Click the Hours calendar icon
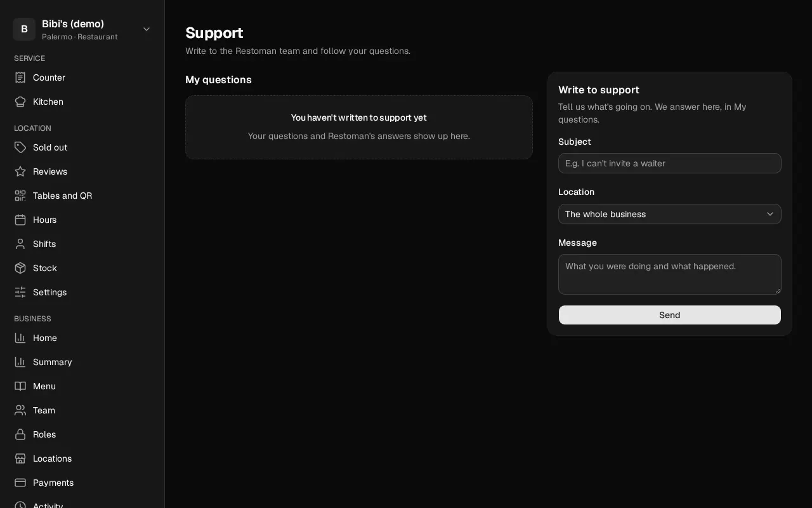Image resolution: width=812 pixels, height=508 pixels. coord(20,220)
